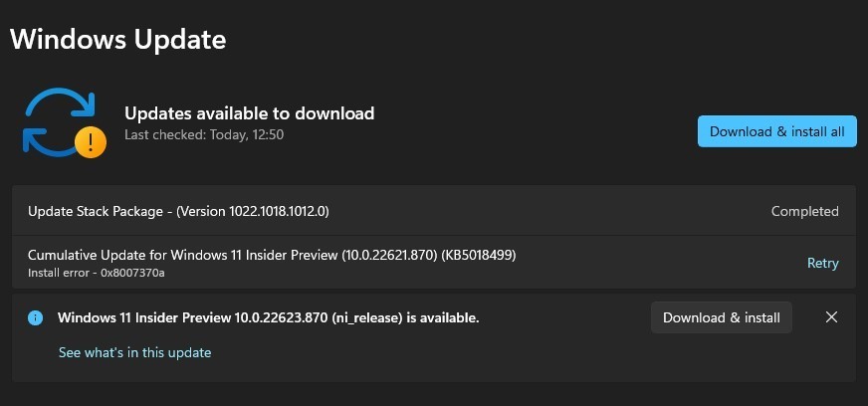868x406 pixels.
Task: Click the lower blue arrow of the sync icon
Action: pyautogui.click(x=49, y=141)
